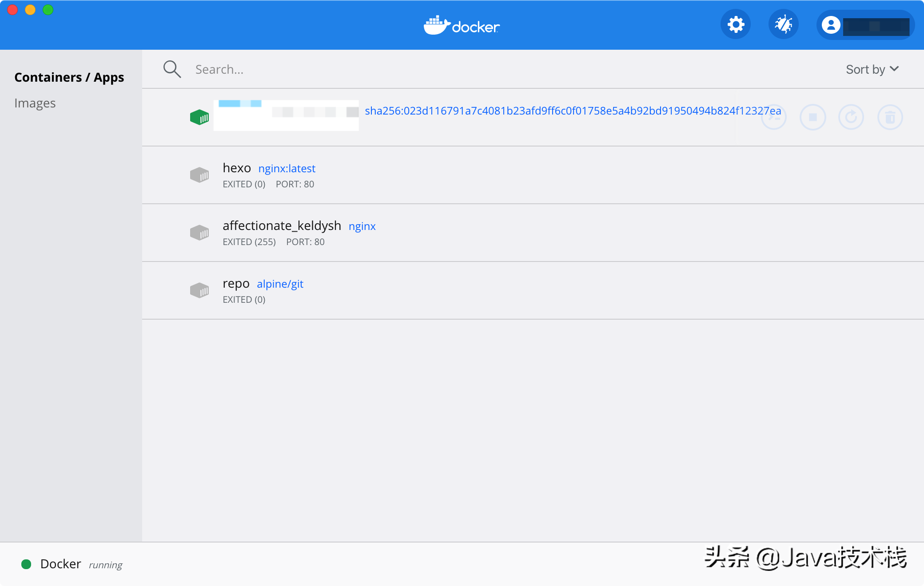Click EXITED (255) status text
Viewport: 924px width, 586px height.
249,242
